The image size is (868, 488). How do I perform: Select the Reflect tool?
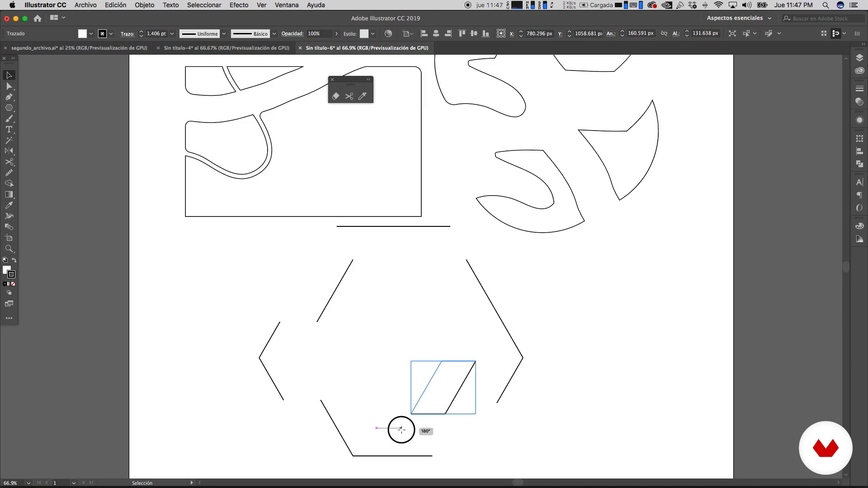pos(9,151)
